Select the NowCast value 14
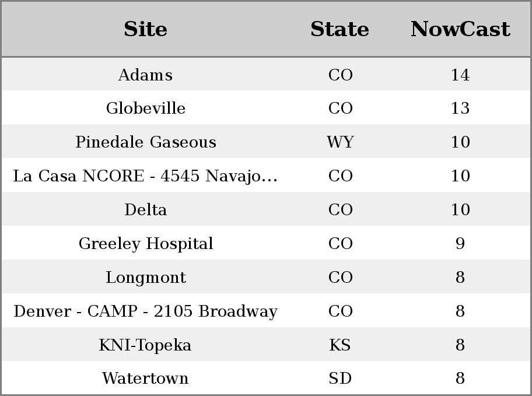The image size is (532, 396). [x=460, y=75]
